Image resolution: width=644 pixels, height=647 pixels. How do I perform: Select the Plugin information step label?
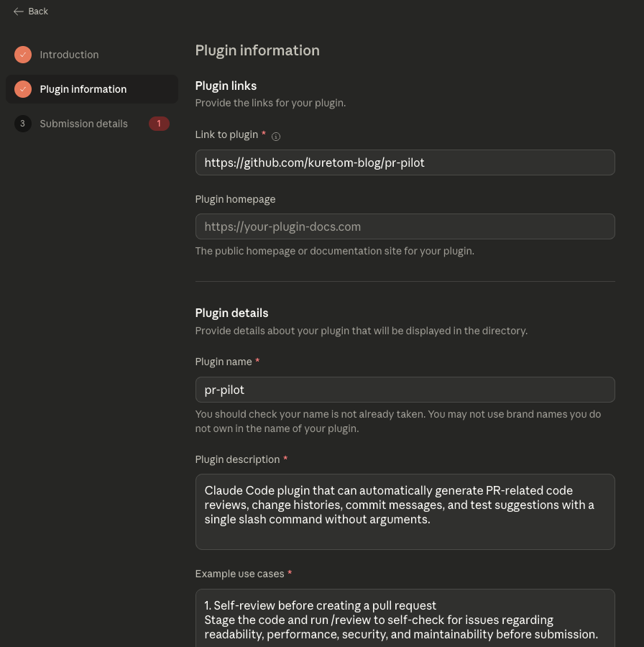tap(83, 89)
